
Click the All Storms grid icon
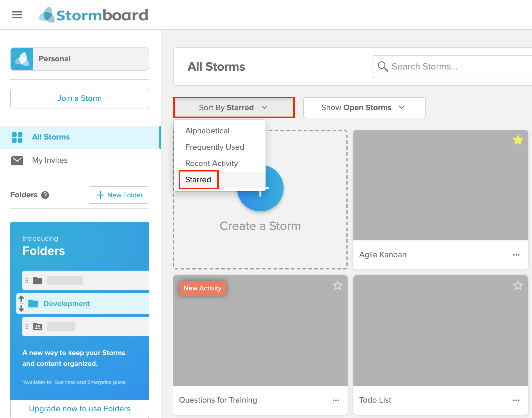point(17,137)
